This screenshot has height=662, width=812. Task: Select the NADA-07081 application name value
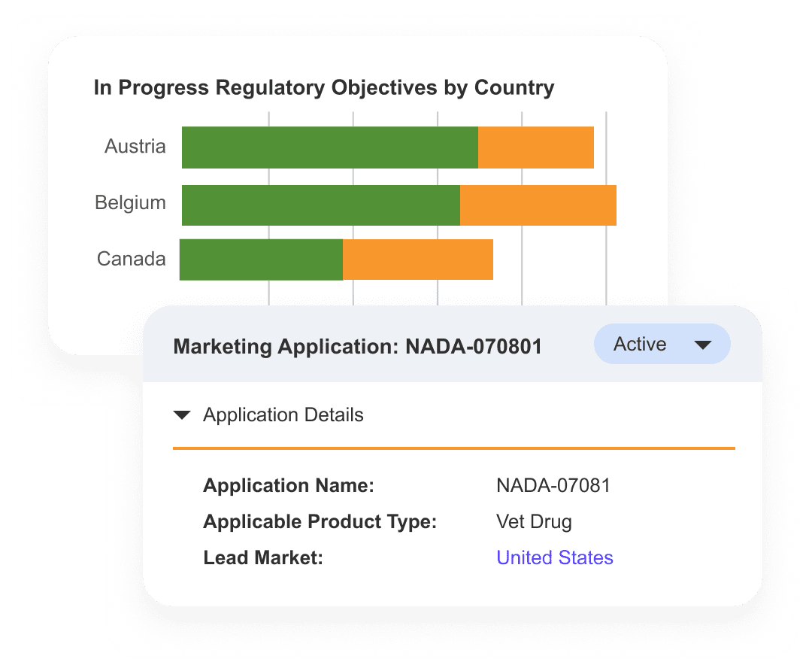553,485
